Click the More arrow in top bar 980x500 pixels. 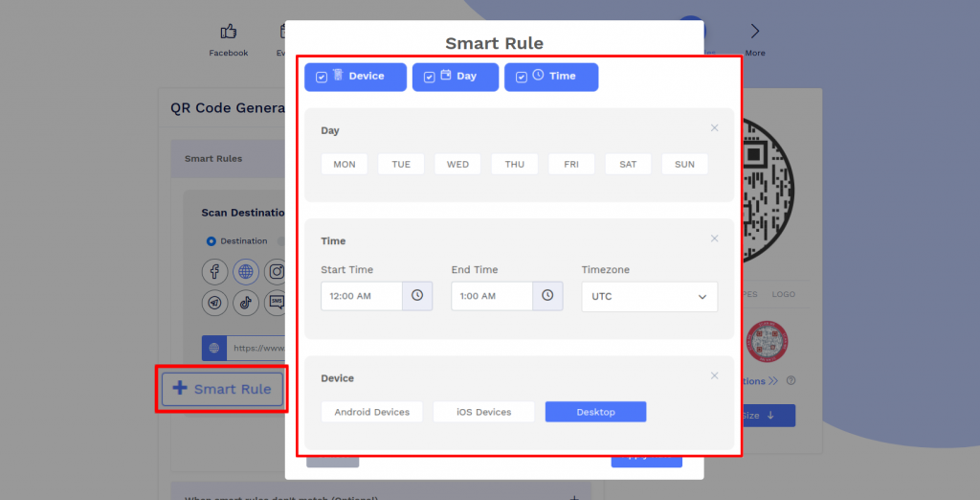coord(755,32)
